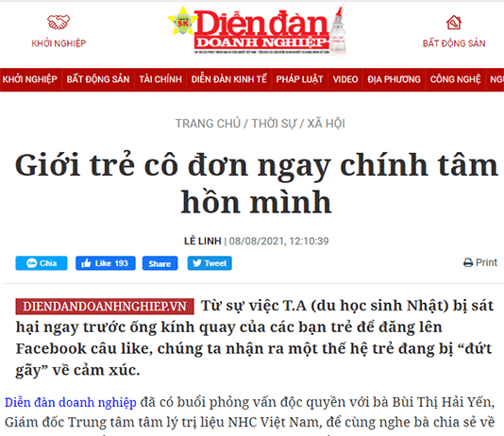504x436 pixels.
Task: Open the DIỄN ĐÀN KINH TẾ menu item
Action: click(229, 79)
